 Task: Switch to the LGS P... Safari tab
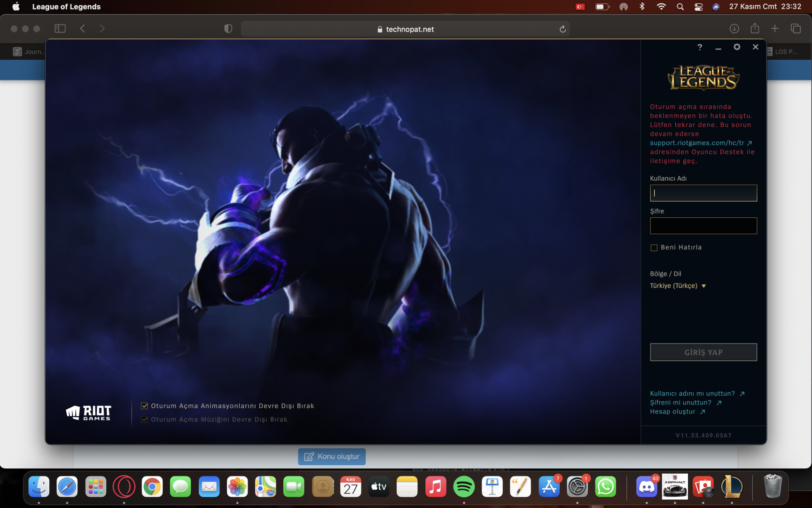tap(782, 52)
